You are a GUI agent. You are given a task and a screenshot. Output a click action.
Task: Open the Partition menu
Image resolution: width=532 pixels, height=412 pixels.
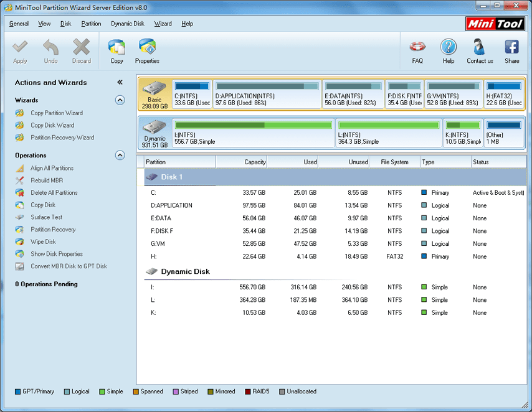(91, 24)
